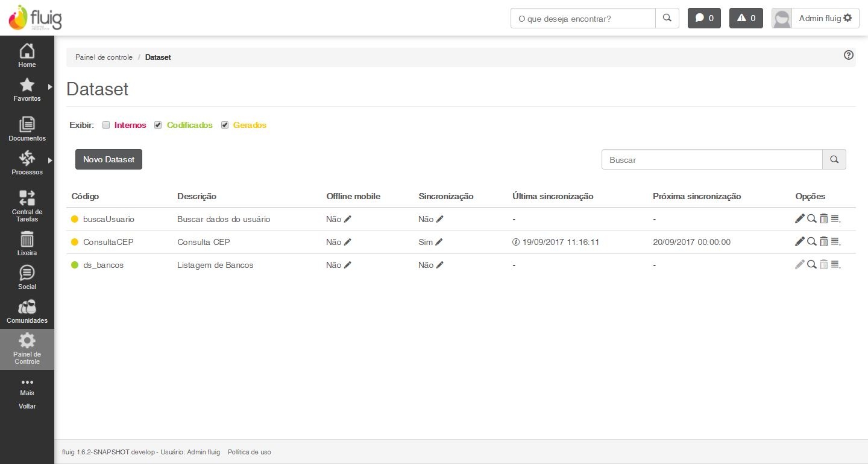Viewport: 868px width, 464px height.
Task: Click the Buscar dataset search field
Action: coord(712,160)
